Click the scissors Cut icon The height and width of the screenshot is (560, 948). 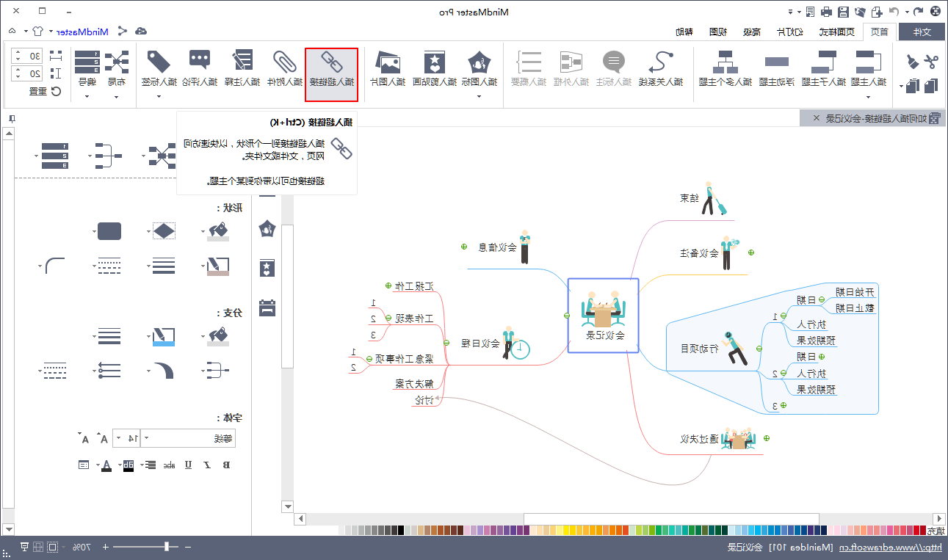click(x=931, y=62)
